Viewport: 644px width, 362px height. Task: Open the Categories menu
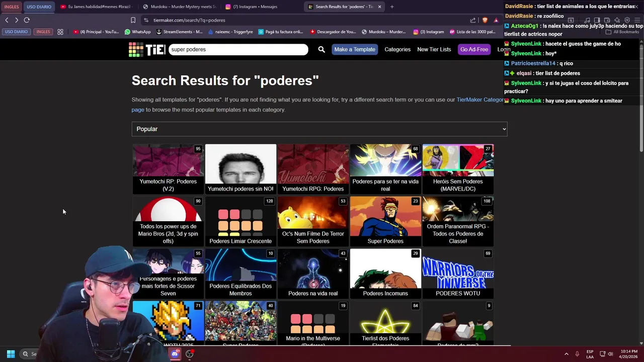click(x=397, y=49)
